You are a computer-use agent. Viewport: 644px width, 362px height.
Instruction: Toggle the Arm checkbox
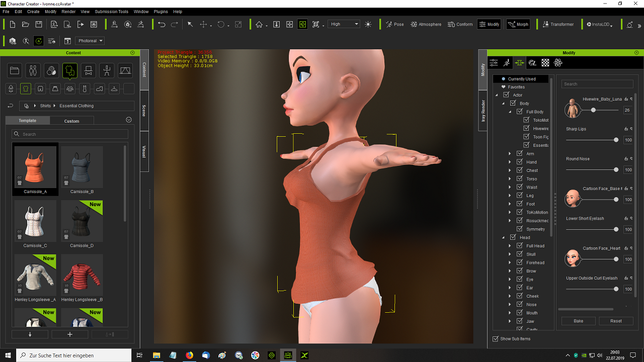click(520, 153)
